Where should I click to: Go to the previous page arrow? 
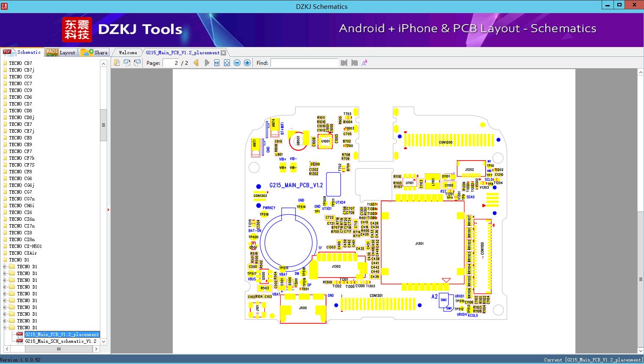pos(196,63)
